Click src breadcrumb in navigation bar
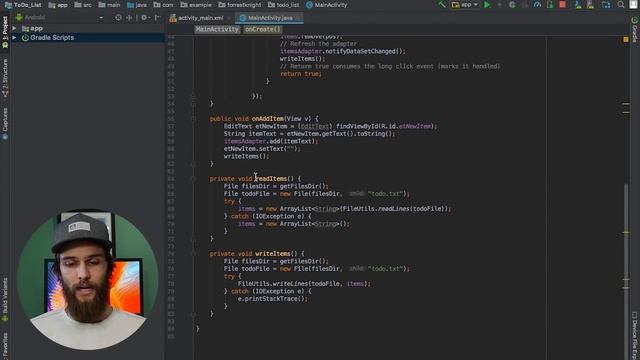This screenshot has height=360, width=640. (83, 5)
